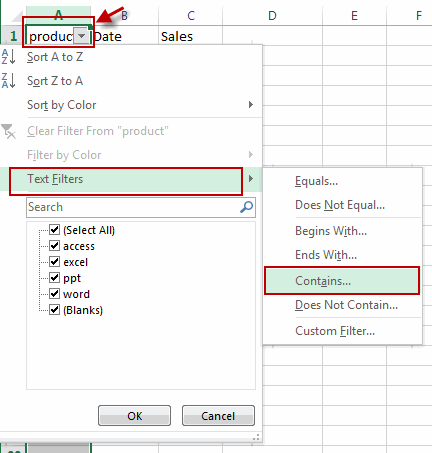Select Clear Filter From "product"
432x453 pixels.
pyautogui.click(x=131, y=131)
